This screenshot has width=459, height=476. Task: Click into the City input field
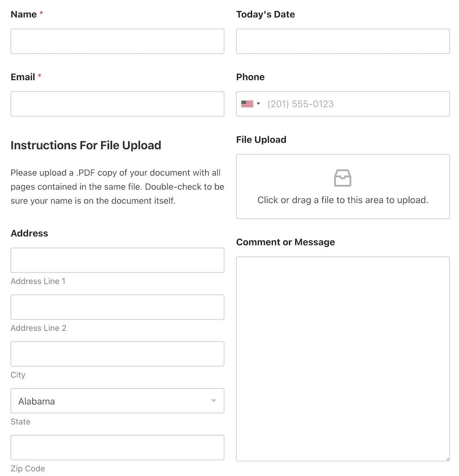[x=117, y=354]
